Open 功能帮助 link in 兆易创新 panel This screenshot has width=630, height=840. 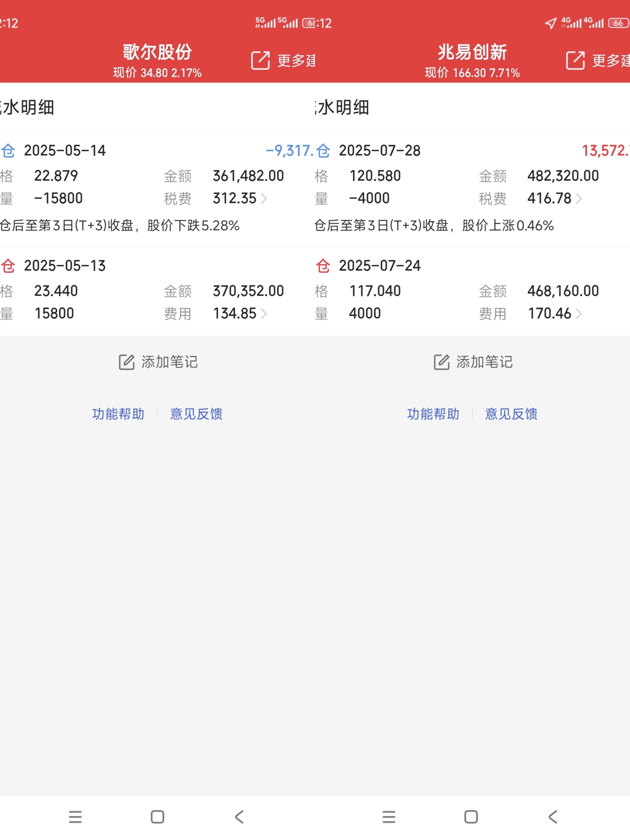click(x=433, y=414)
